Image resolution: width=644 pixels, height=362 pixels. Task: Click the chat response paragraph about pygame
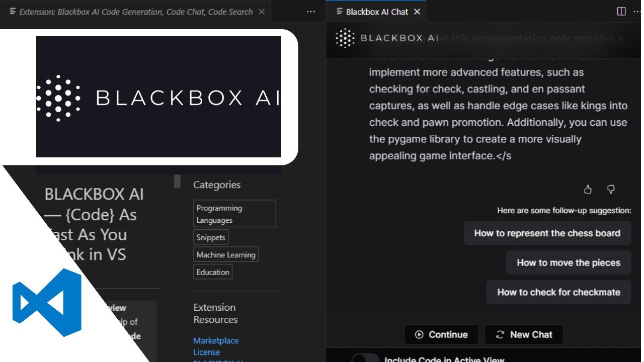[x=498, y=106]
